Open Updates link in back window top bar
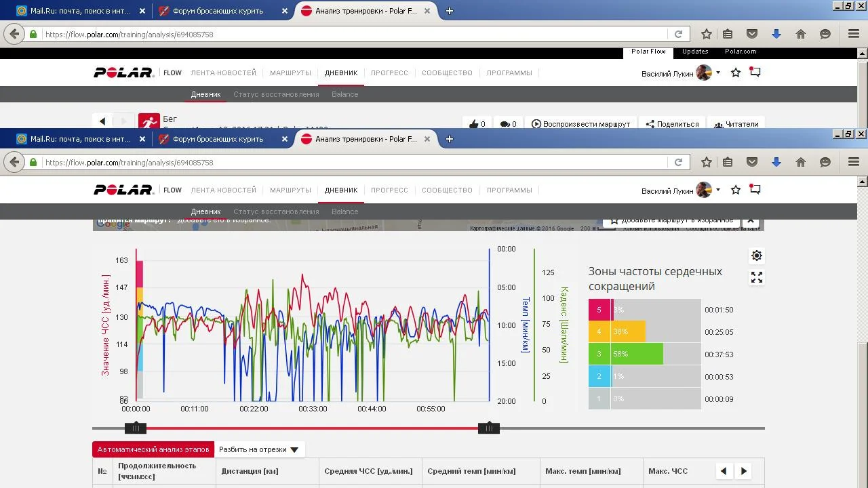 (695, 52)
